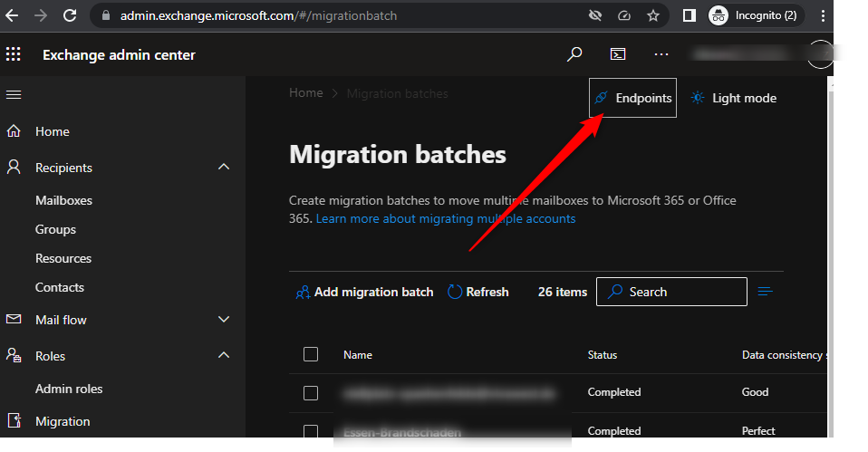Expand the Mail flow section chevron
The image size is (868, 452).
tap(224, 319)
